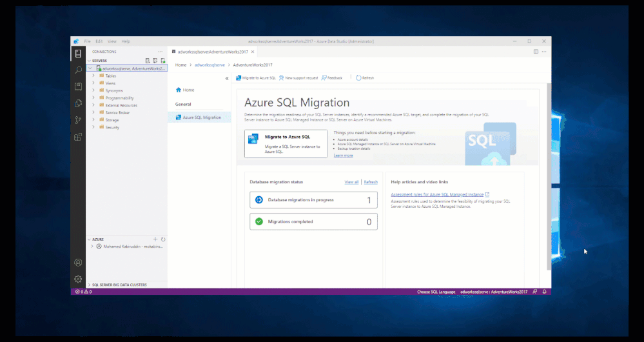Expand the Storage folder
The width and height of the screenshot is (644, 342).
[93, 119]
